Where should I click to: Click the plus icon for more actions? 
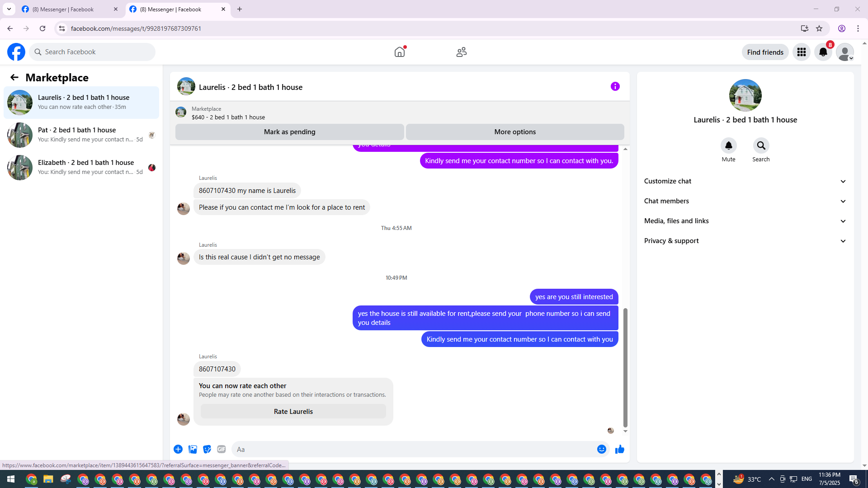pyautogui.click(x=178, y=449)
